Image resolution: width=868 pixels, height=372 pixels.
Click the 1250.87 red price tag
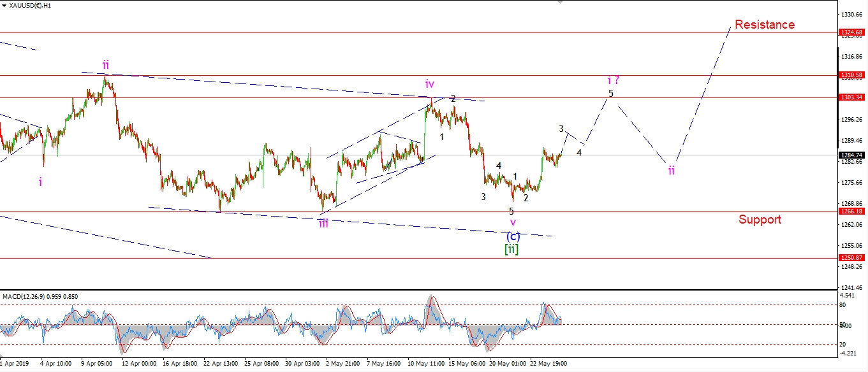click(x=851, y=258)
